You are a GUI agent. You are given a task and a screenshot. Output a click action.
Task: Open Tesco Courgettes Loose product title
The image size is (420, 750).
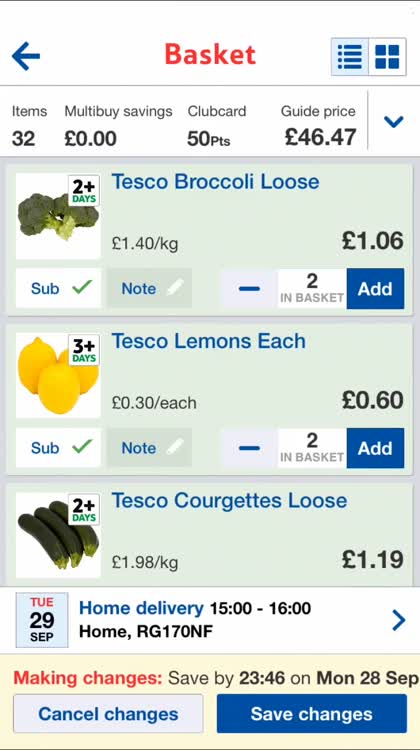point(230,501)
